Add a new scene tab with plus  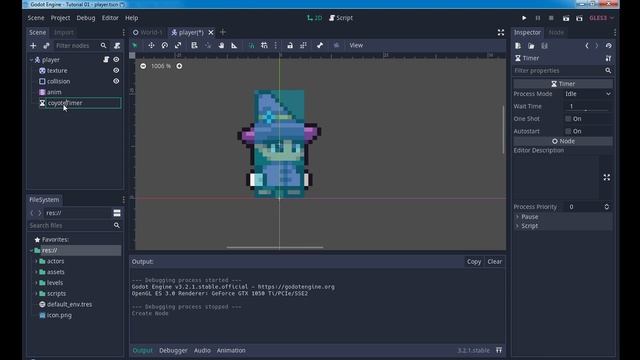coord(223,32)
